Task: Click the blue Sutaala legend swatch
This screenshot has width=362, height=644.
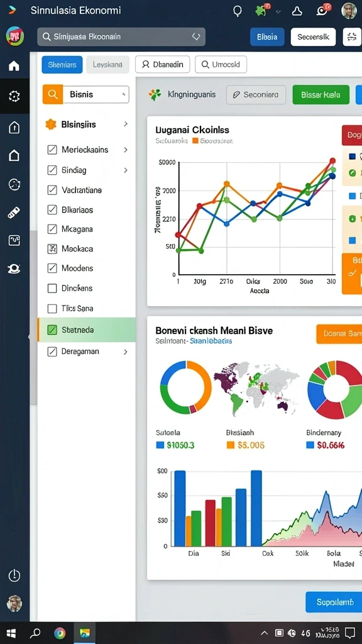Action: pyautogui.click(x=160, y=445)
